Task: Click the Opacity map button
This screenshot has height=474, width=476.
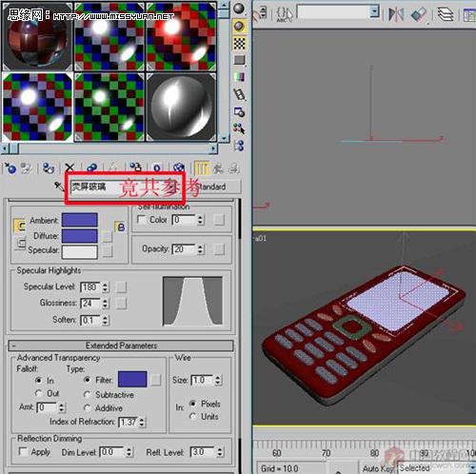Action: 219,249
